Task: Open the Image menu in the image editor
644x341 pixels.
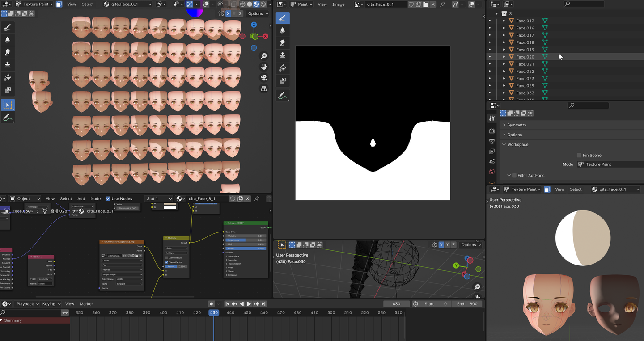Action: click(x=338, y=4)
